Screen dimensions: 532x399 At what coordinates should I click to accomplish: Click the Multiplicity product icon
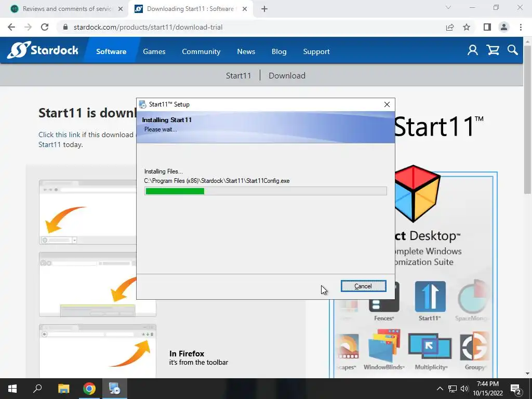pos(430,345)
